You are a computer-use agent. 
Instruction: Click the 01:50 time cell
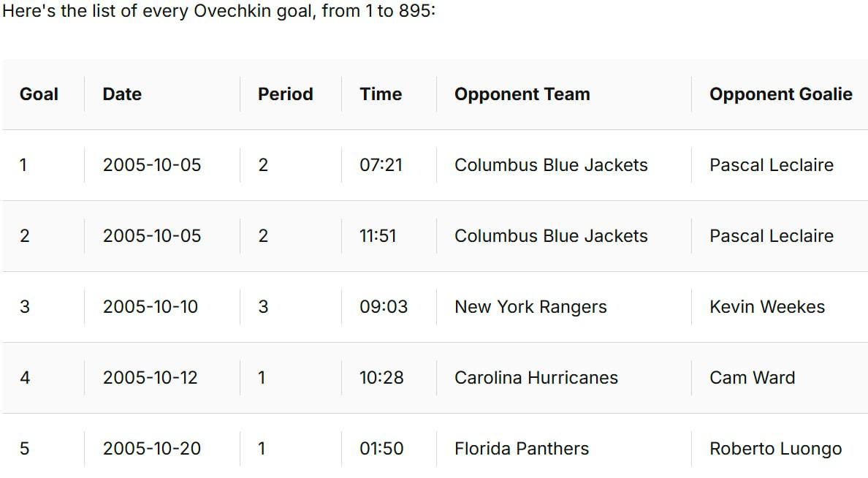pyautogui.click(x=381, y=449)
